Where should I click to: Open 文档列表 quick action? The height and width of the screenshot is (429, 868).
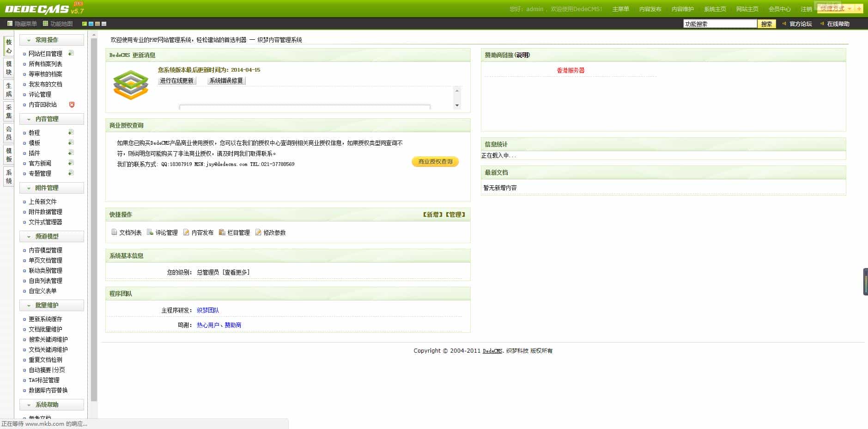coord(127,233)
